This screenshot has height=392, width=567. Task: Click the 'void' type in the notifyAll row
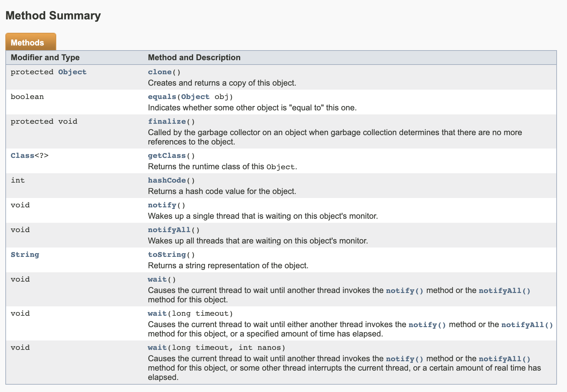coord(20,230)
